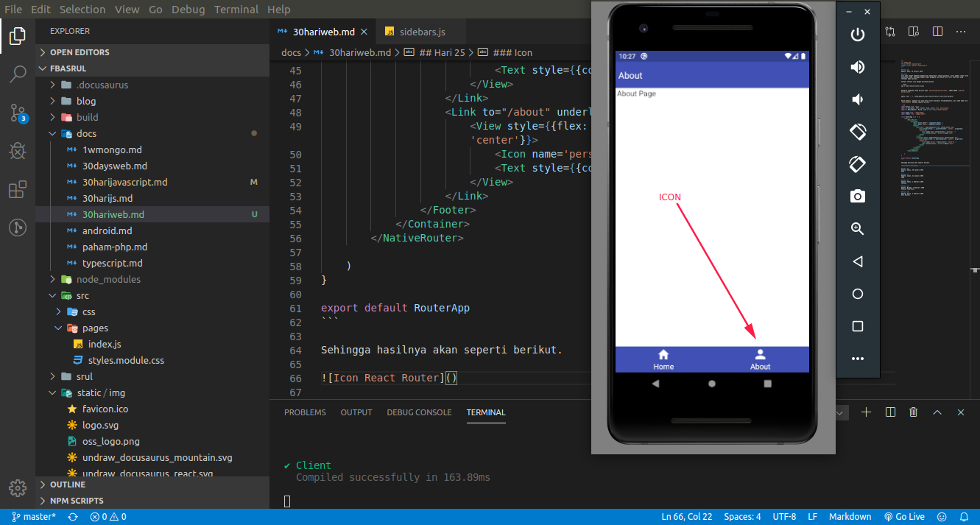
Task: Click emulator toolbar Overview square icon
Action: click(x=857, y=326)
